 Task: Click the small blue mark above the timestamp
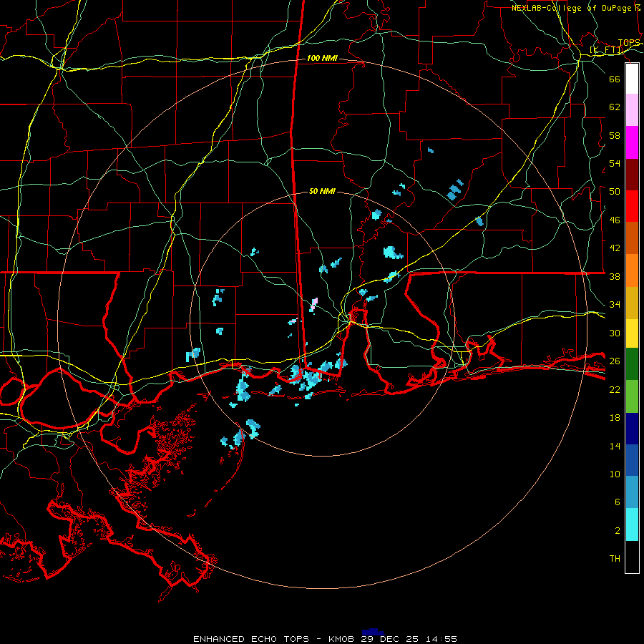(373, 632)
